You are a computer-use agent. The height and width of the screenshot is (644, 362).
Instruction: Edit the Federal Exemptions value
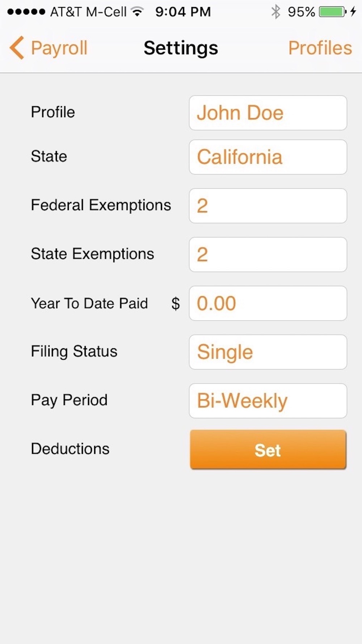[268, 206]
